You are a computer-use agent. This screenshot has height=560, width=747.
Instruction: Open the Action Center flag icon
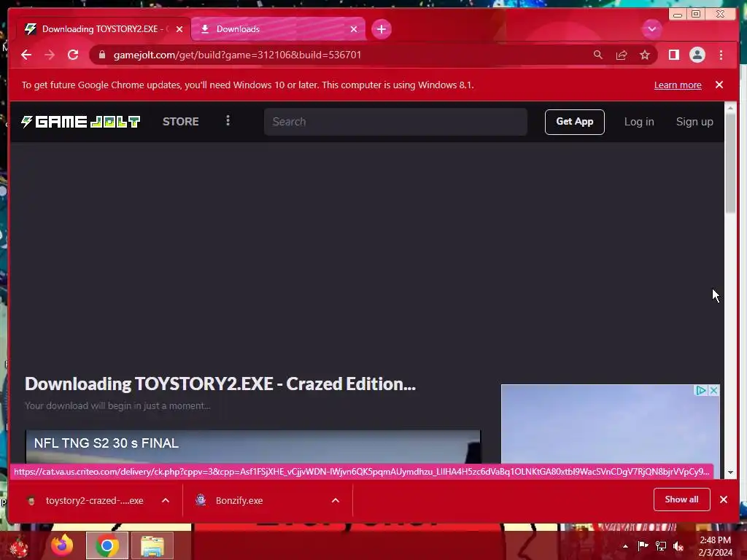643,545
